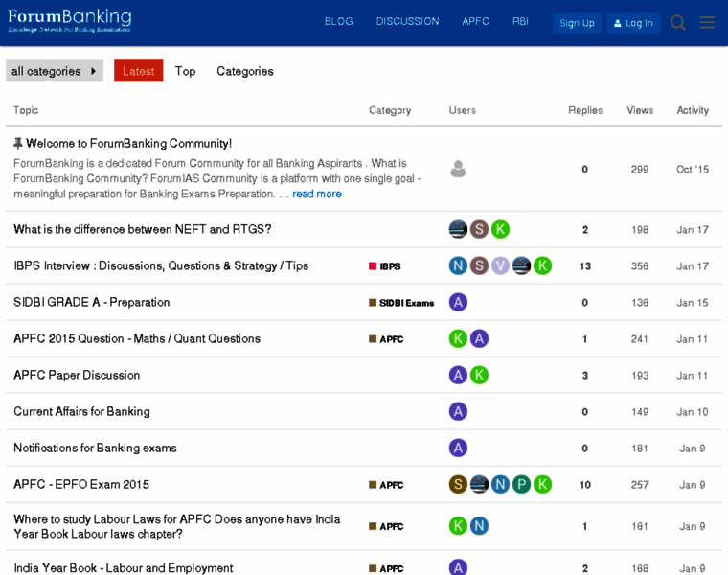
Task: Click the K avatar in NEFT and RTGS row
Action: point(500,229)
